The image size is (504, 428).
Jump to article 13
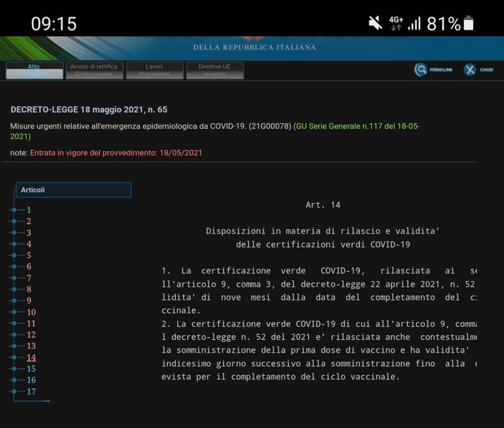click(31, 346)
